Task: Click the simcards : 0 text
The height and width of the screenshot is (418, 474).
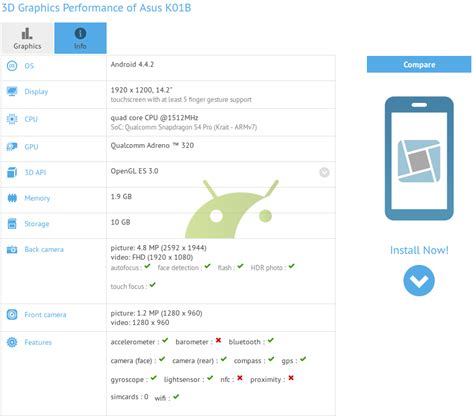Action: tap(129, 397)
